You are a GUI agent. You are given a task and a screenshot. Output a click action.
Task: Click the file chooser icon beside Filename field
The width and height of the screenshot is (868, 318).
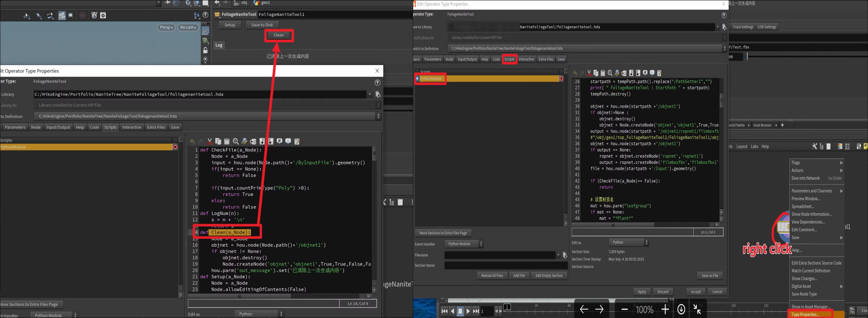tap(565, 255)
